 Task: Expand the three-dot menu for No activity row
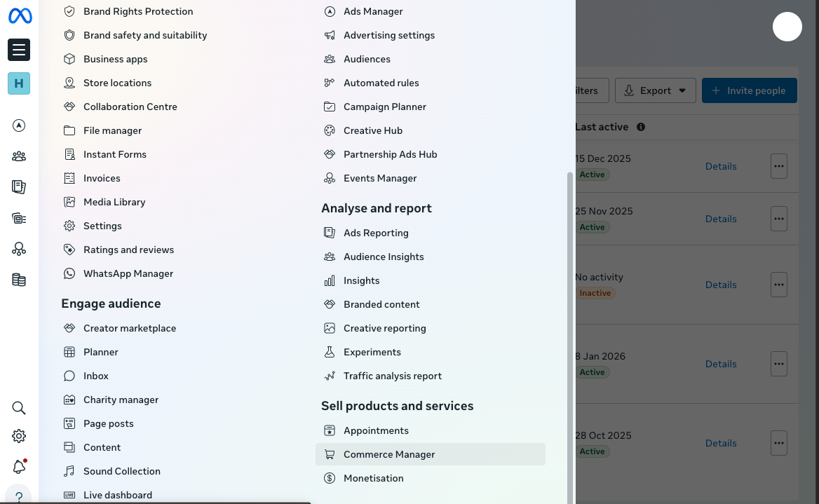click(x=778, y=285)
